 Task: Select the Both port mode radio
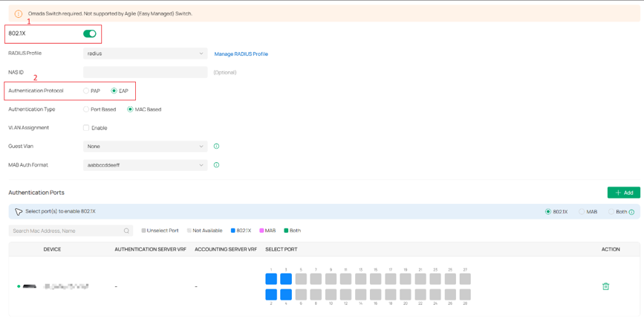(x=611, y=212)
